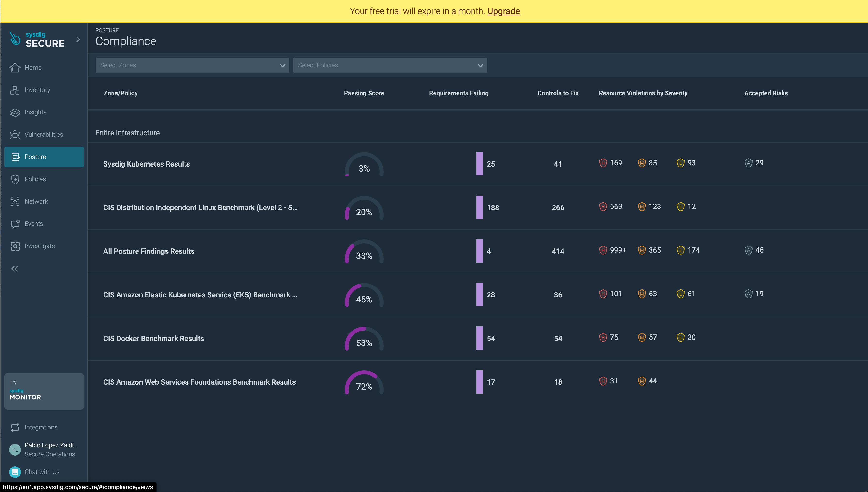Viewport: 868px width, 492px height.
Task: Click medium severity icon showing 365
Action: pos(642,250)
